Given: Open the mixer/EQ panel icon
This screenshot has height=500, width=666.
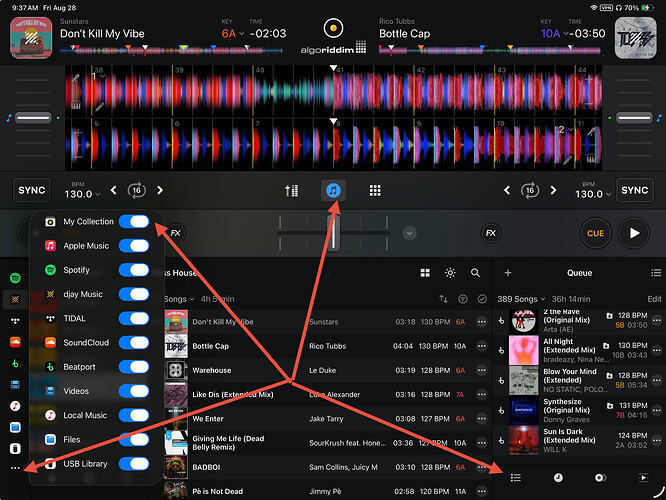Looking at the screenshot, I should (291, 190).
